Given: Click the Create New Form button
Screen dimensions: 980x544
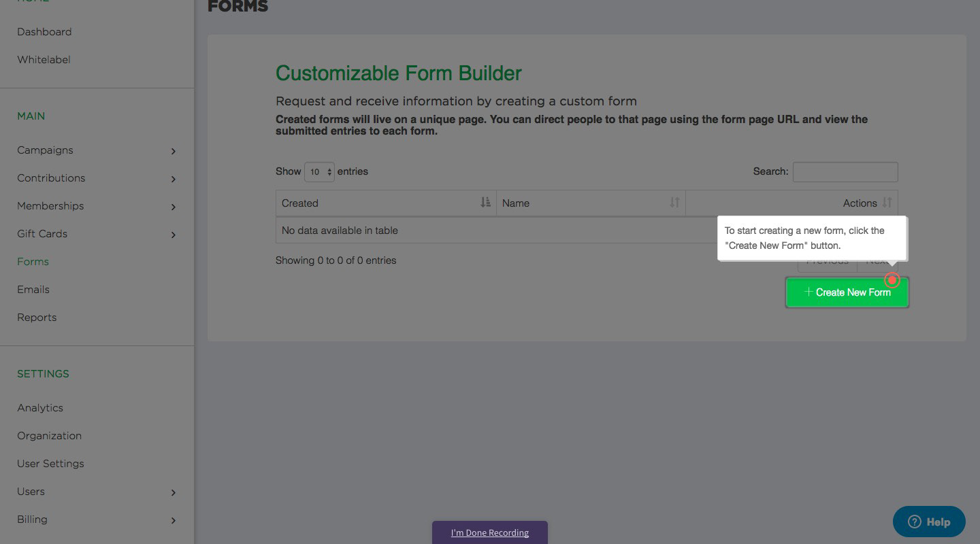Looking at the screenshot, I should (x=847, y=292).
